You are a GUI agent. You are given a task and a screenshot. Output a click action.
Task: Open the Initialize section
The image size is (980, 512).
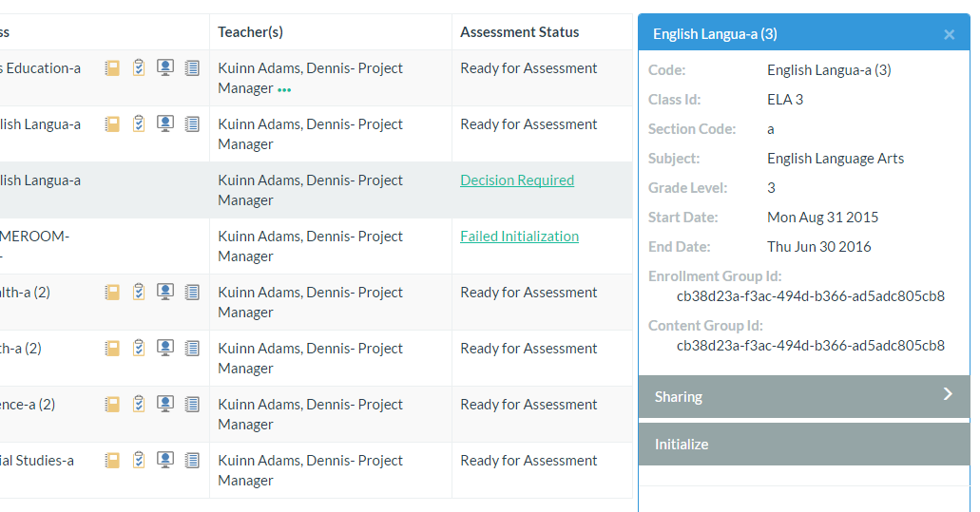click(x=682, y=445)
